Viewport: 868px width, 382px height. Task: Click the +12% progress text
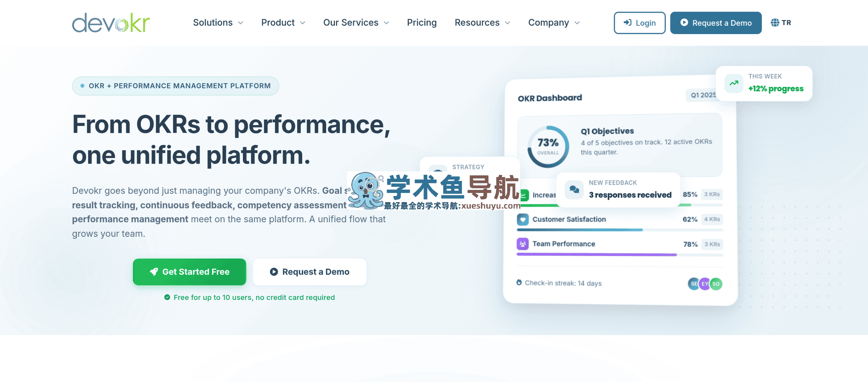[x=776, y=88]
